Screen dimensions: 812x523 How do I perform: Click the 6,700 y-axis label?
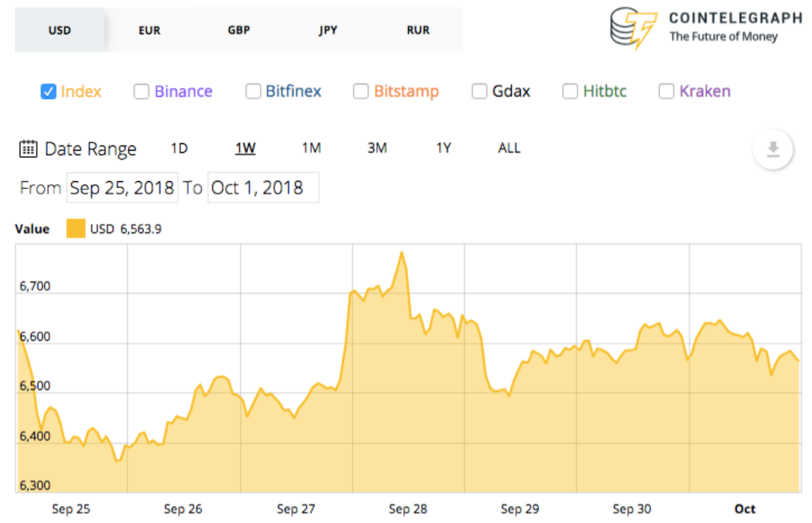click(x=34, y=286)
